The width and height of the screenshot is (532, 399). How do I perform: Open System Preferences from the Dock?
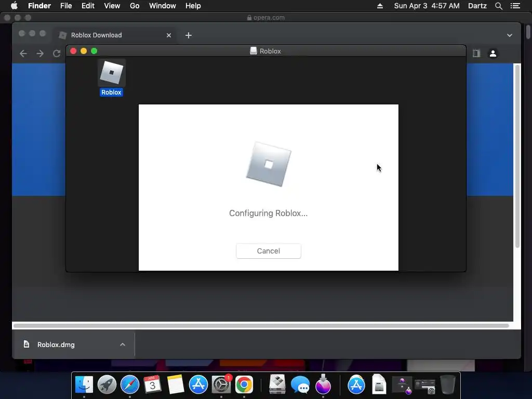coord(221,385)
